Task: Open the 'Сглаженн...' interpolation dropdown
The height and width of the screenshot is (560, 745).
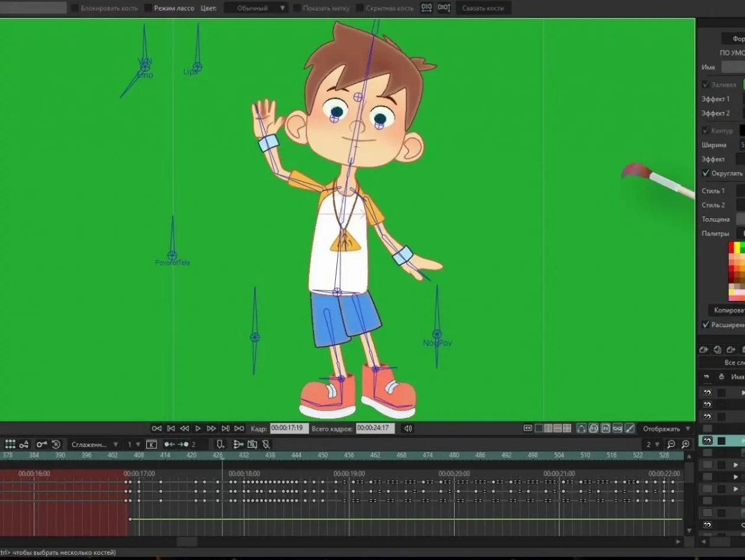Action: tap(95, 444)
